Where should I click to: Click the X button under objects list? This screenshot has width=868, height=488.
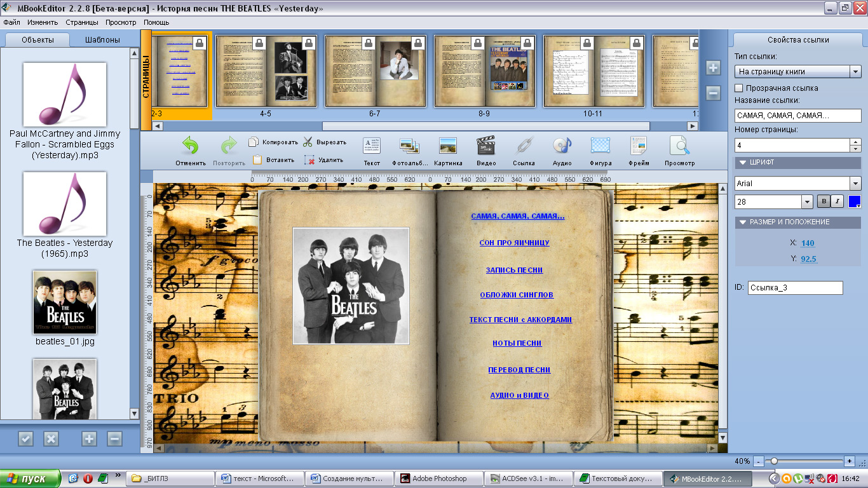tap(51, 438)
